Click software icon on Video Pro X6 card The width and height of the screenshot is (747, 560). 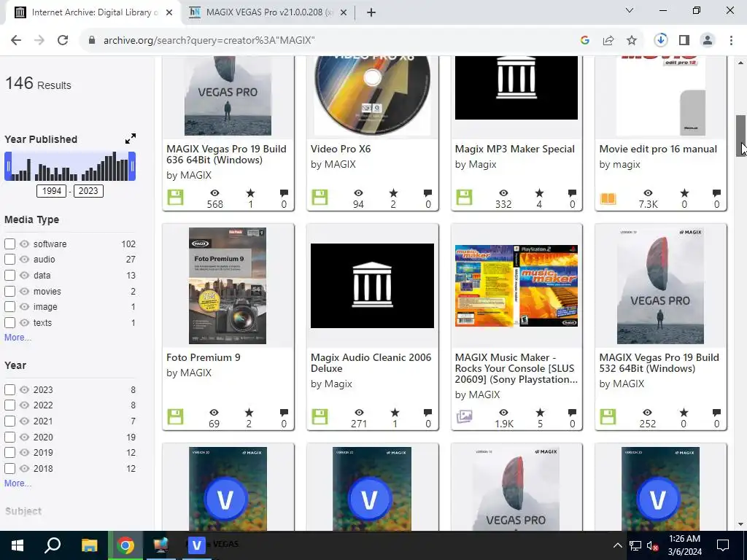(320, 198)
